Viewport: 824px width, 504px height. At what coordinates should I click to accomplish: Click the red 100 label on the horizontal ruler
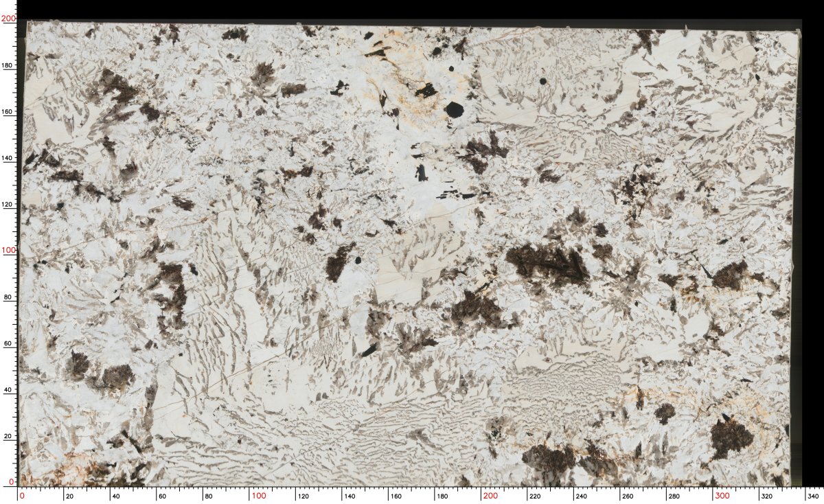[x=258, y=496]
